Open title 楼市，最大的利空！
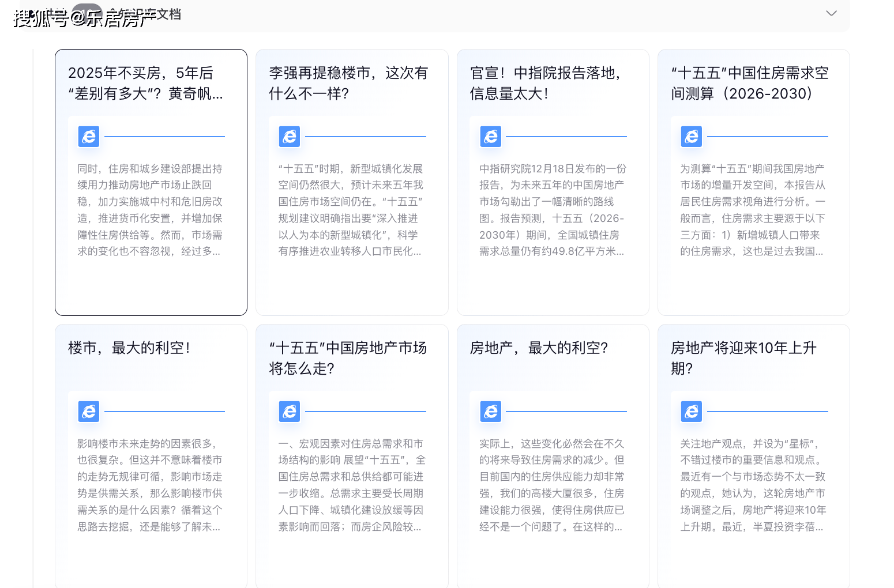Screen dimensions: 894x588 tap(129, 348)
